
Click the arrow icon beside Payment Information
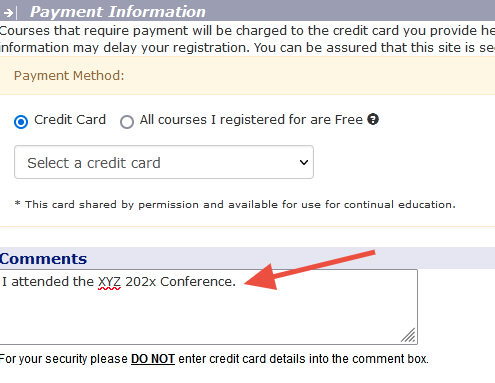10,13
